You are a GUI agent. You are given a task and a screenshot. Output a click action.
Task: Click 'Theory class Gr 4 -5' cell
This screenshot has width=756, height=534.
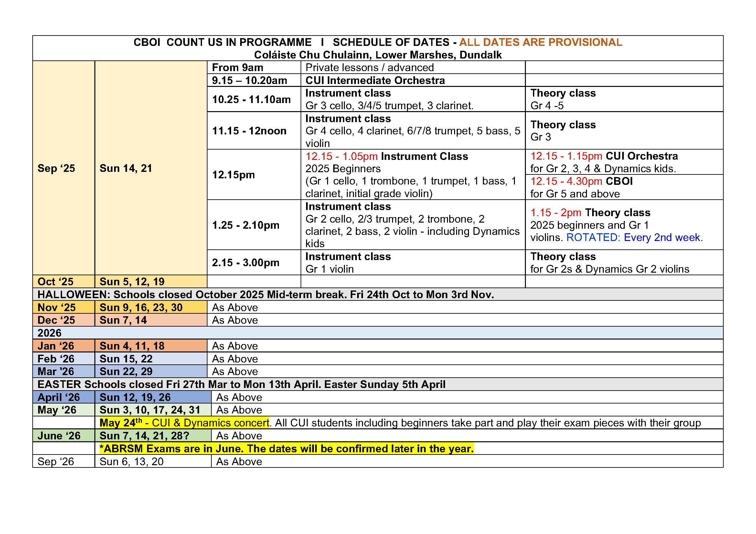click(563, 99)
